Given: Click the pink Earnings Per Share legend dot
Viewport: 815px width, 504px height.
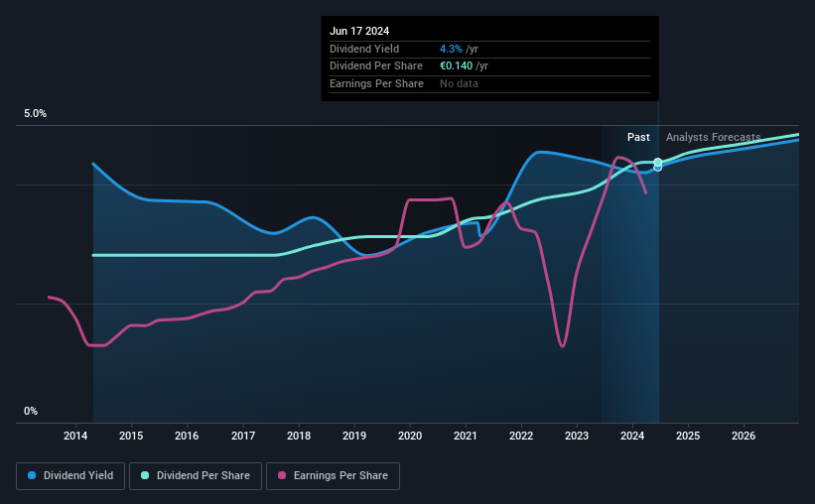Looking at the screenshot, I should [x=282, y=475].
